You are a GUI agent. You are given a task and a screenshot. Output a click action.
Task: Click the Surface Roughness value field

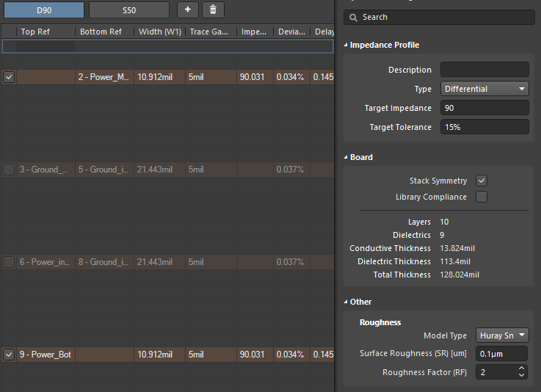click(x=502, y=354)
